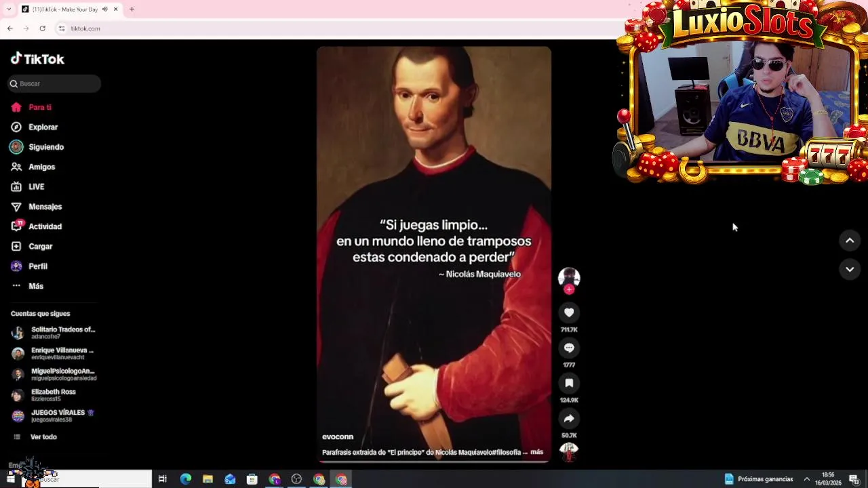Open evoconn username on video

click(x=338, y=437)
